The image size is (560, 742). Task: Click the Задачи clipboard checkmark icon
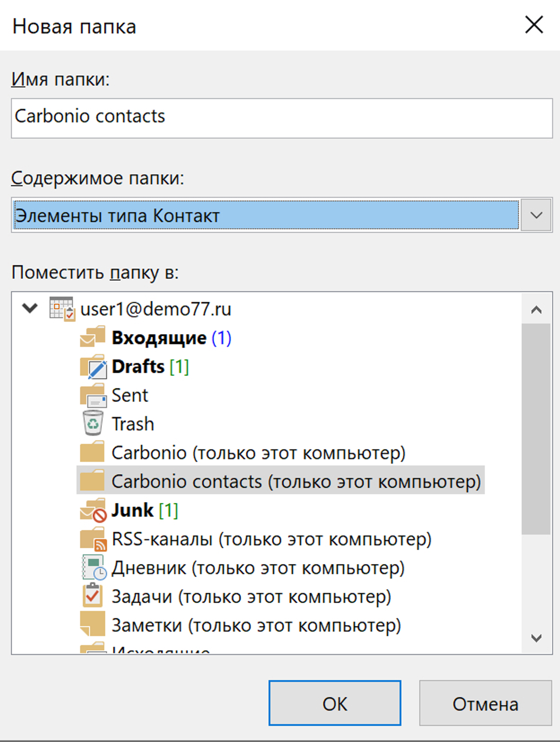pos(93,597)
